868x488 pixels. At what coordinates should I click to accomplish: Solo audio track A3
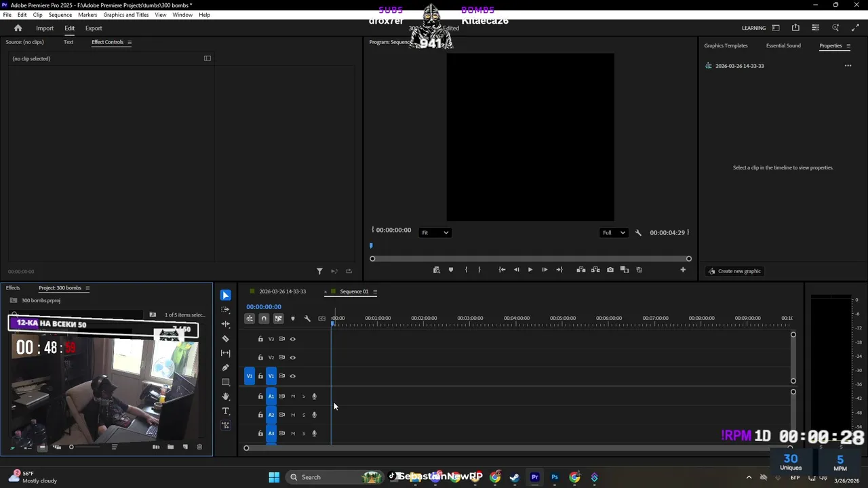pyautogui.click(x=304, y=433)
